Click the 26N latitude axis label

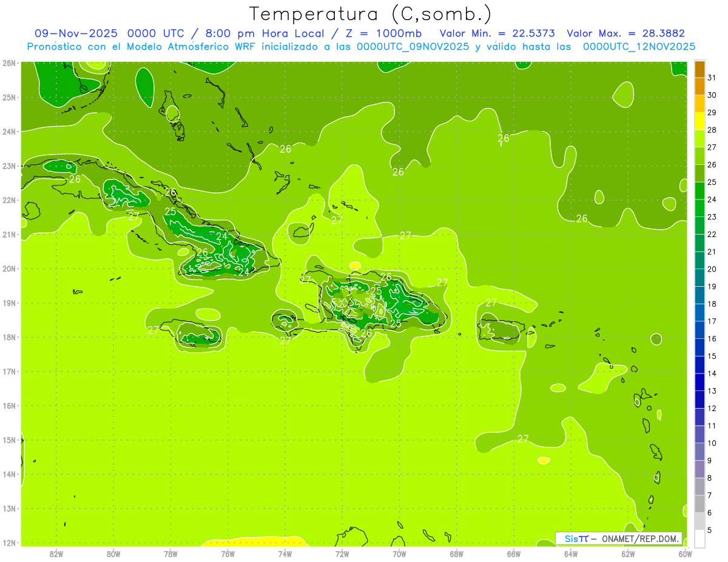9,63
